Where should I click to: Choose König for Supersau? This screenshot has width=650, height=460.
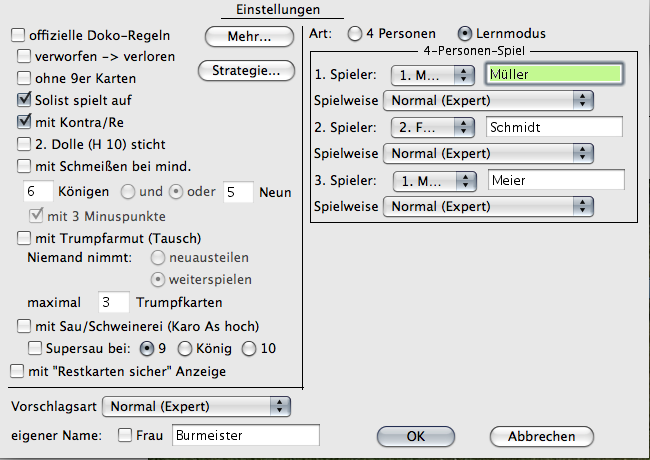tap(184, 349)
